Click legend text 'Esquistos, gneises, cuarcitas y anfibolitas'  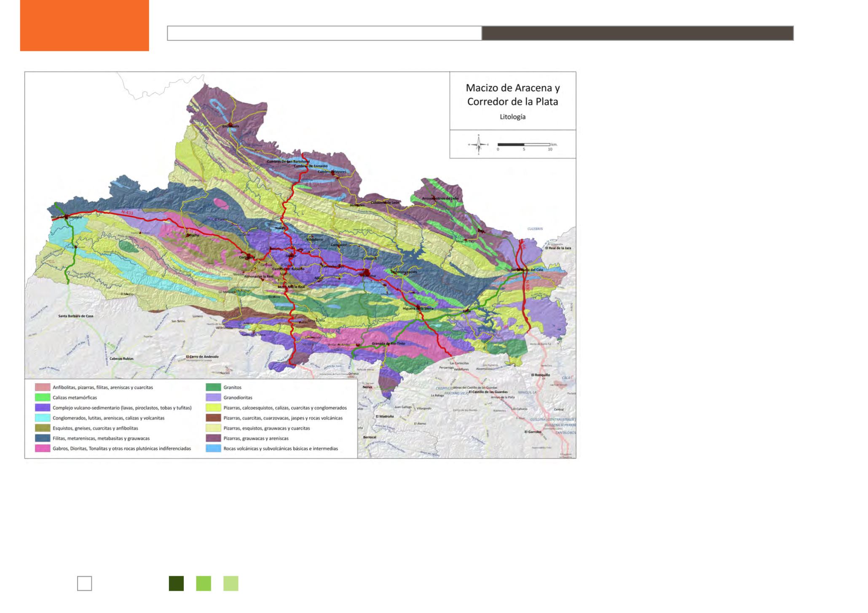click(x=95, y=428)
